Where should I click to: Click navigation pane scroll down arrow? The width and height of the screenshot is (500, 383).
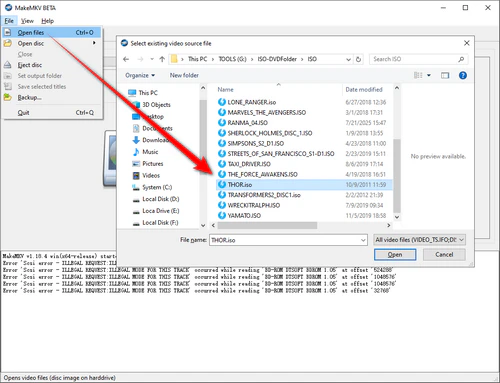click(203, 225)
